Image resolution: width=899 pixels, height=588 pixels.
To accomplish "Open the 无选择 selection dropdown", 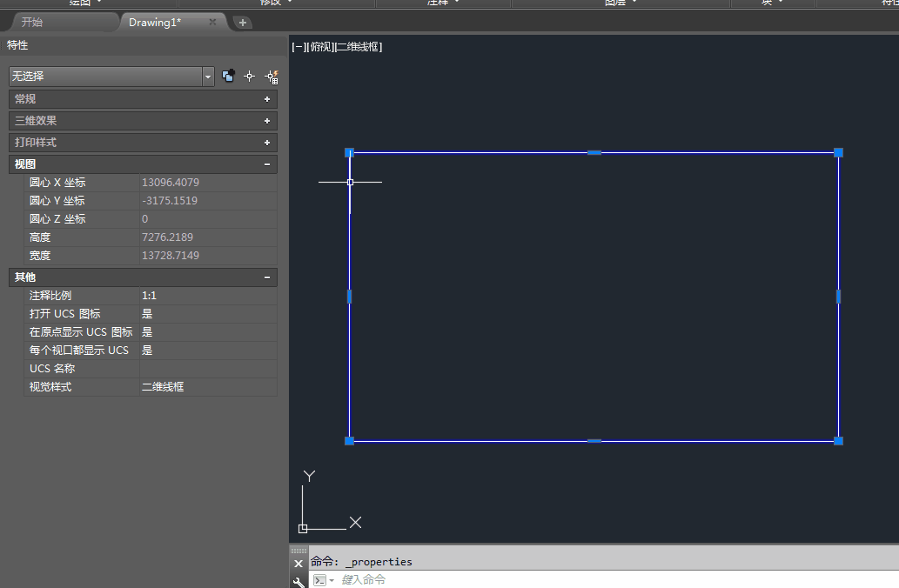I will pyautogui.click(x=208, y=77).
